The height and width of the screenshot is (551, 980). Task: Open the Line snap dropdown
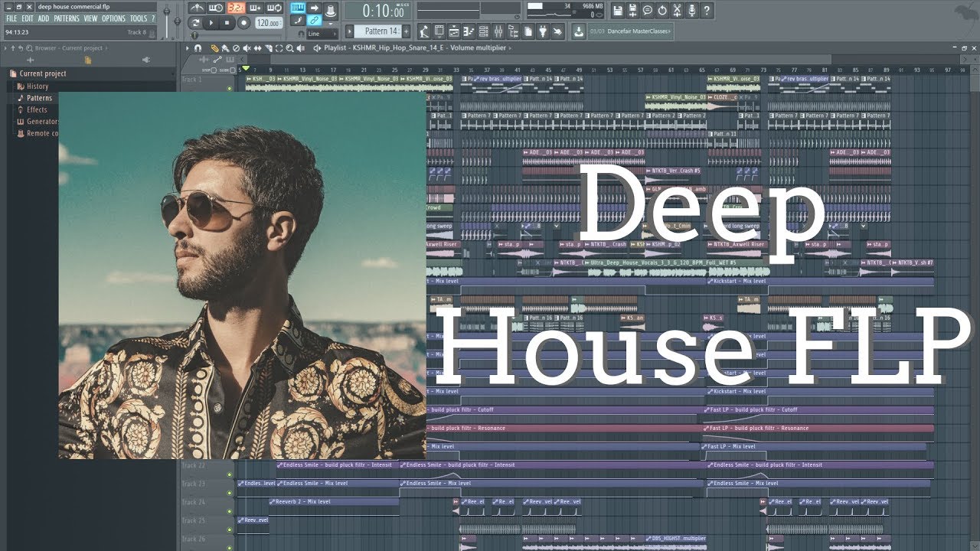[322, 34]
